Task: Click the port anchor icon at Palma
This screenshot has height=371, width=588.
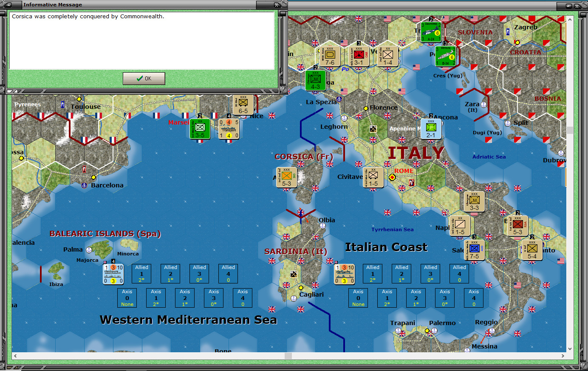Action: tap(89, 250)
